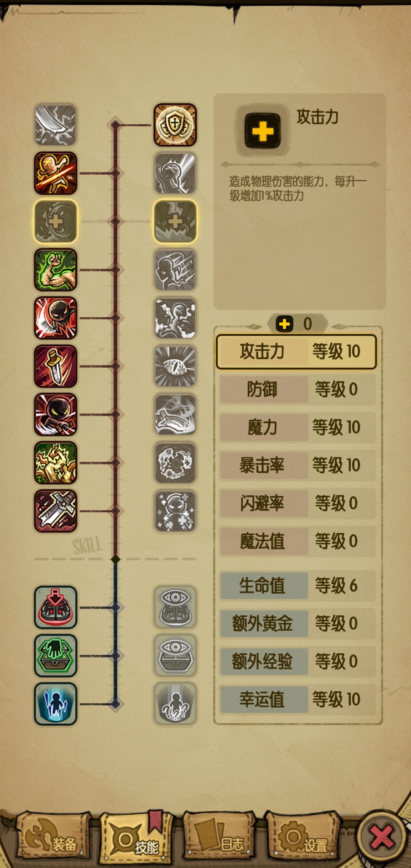Tap the green hand treasure chest skill

[x=56, y=656]
